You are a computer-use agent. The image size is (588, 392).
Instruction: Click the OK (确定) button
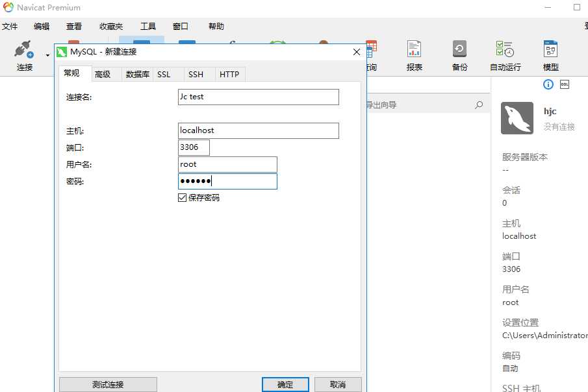(285, 384)
